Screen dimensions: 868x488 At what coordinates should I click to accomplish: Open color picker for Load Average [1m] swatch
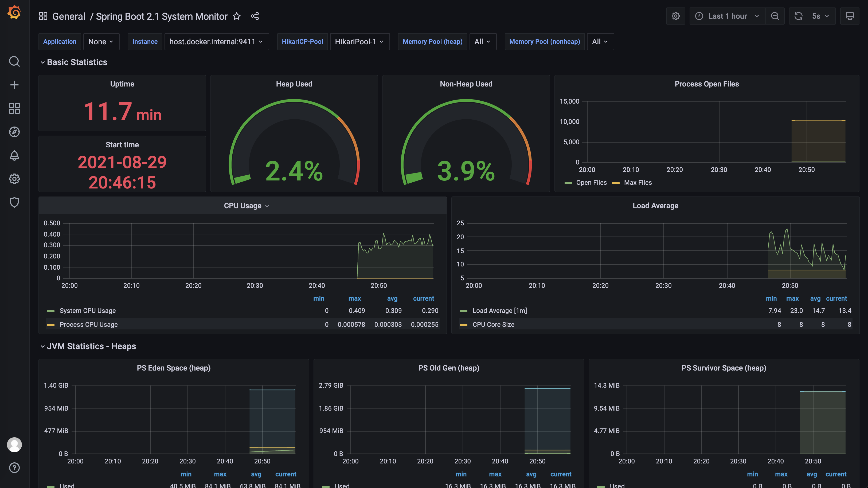[x=463, y=311]
